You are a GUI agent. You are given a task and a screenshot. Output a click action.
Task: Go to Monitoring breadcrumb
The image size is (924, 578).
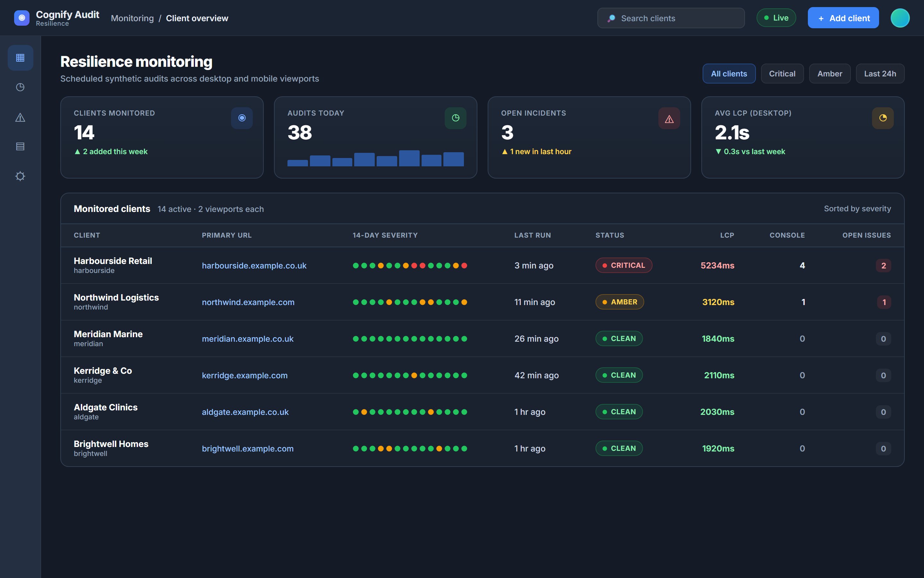pos(132,18)
